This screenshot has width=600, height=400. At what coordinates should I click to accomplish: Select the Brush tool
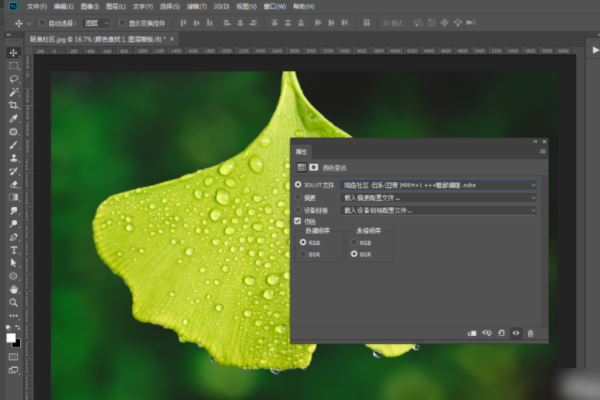point(14,145)
